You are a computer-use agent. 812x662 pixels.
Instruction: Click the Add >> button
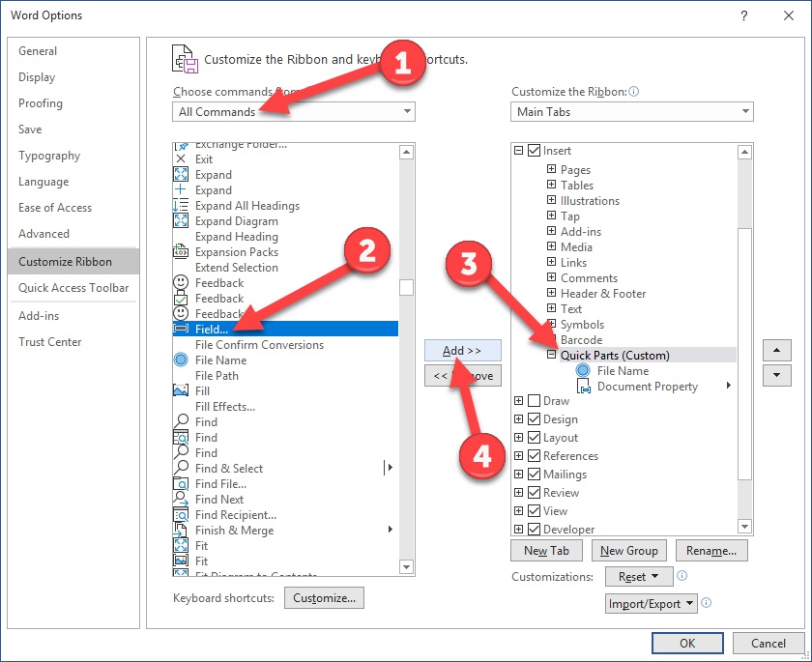pyautogui.click(x=462, y=351)
